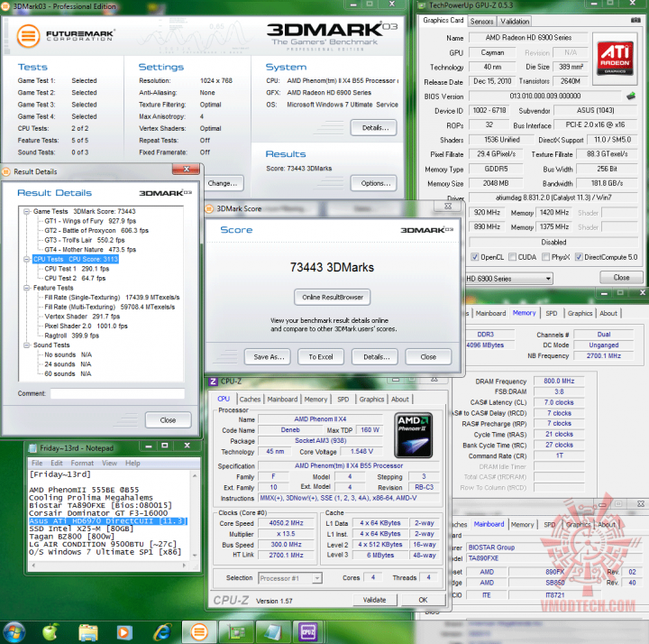Click Save As in the Score dialog
This screenshot has width=649, height=644.
click(x=268, y=357)
